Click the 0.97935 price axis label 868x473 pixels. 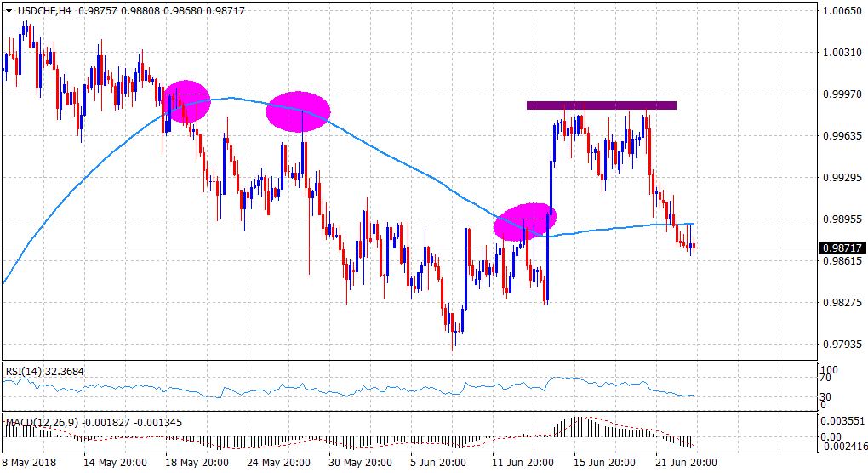(x=841, y=345)
